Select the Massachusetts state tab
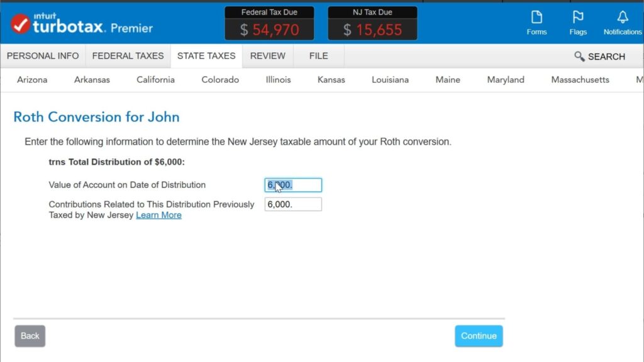644x362 pixels. click(580, 80)
